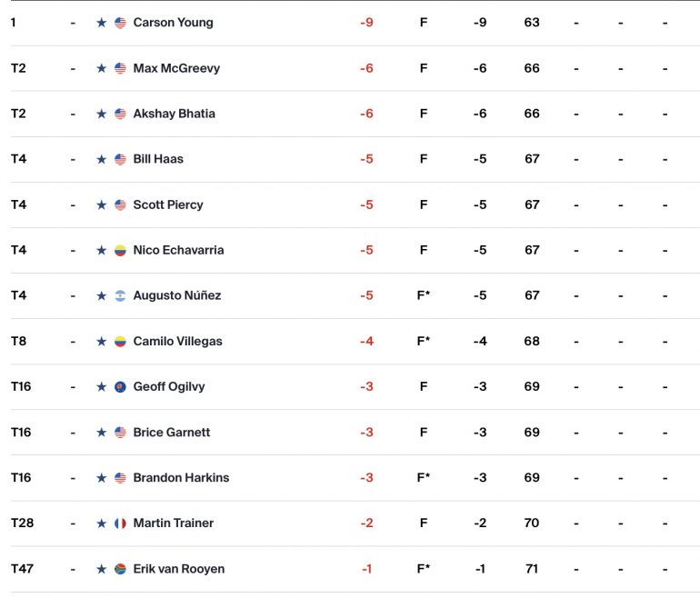Viewport: 700px width, 598px height.
Task: Click Colombia flag icon beside Camilo Villegas
Action: click(x=120, y=342)
